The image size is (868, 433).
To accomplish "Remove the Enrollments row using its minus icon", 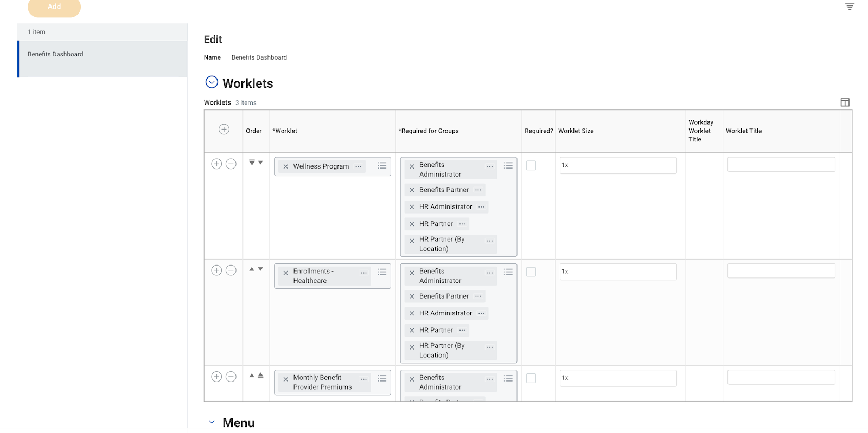I will pos(231,270).
